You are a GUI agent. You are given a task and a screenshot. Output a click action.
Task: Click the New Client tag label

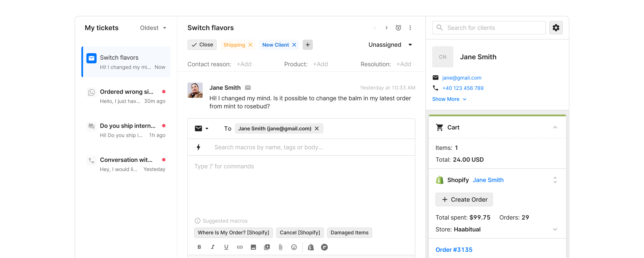275,45
